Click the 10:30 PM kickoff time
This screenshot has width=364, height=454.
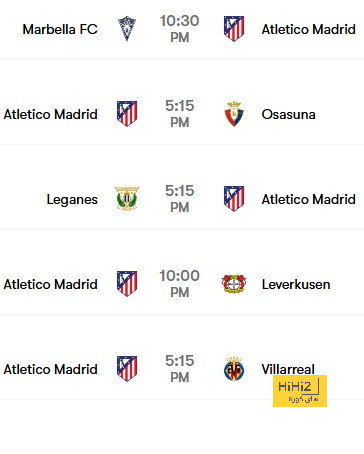(180, 29)
